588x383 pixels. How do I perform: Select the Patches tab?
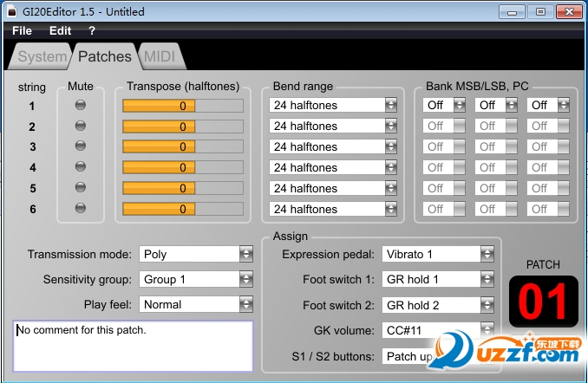coord(105,56)
